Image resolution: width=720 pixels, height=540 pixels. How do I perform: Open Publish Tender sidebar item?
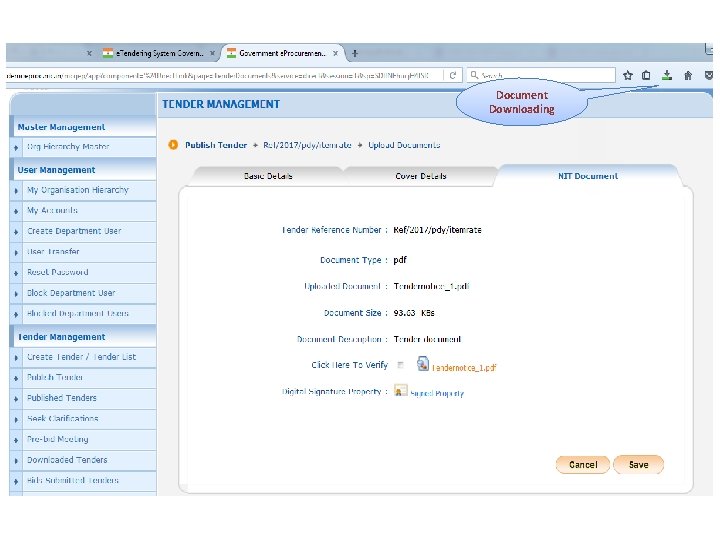55,377
